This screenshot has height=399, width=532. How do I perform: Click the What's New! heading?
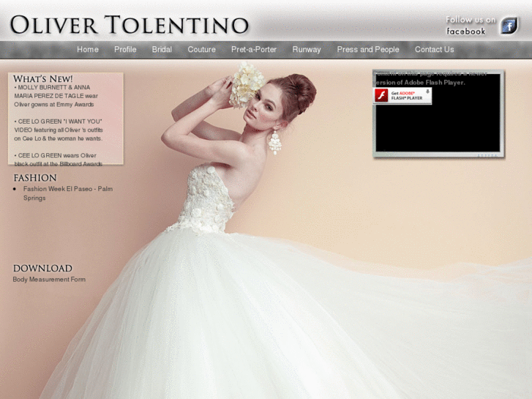click(x=42, y=79)
